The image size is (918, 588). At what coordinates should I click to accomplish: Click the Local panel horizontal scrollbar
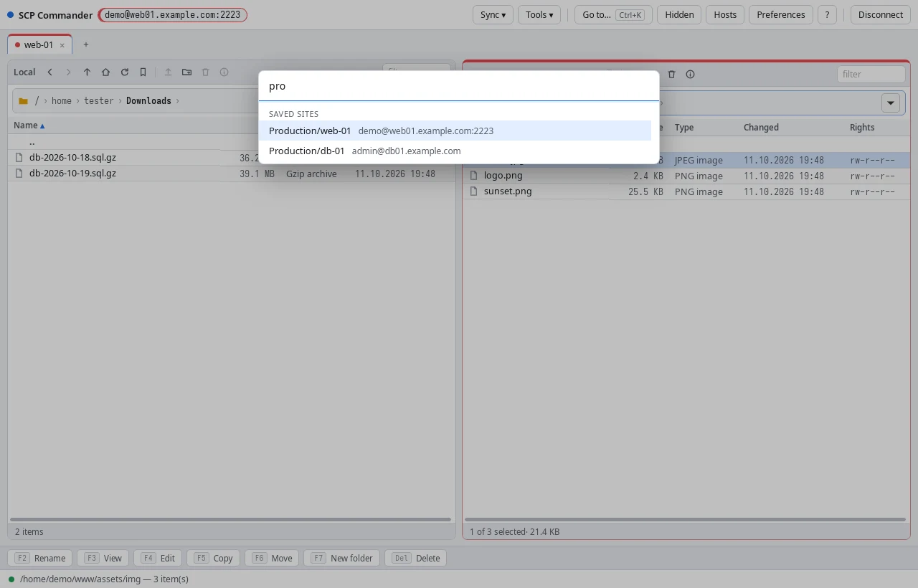click(231, 519)
